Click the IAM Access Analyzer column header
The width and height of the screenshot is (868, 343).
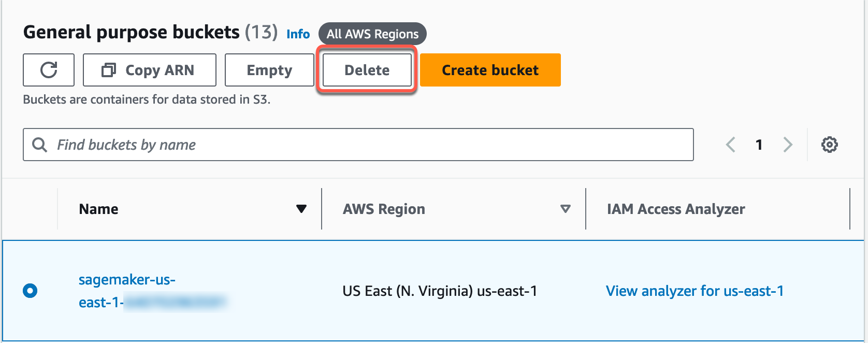click(x=675, y=209)
